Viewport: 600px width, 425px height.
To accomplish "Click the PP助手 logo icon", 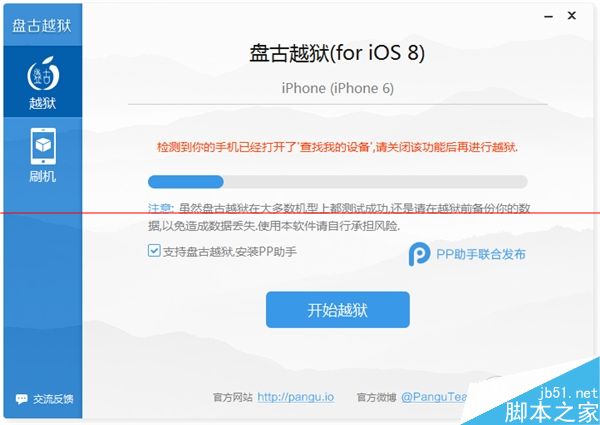I will click(x=419, y=254).
